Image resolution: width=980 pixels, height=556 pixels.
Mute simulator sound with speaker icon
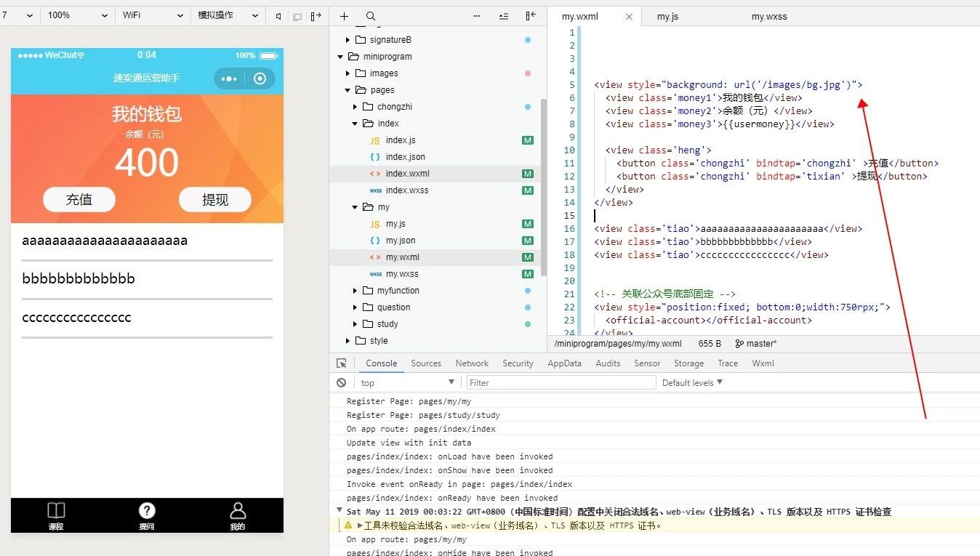(x=278, y=16)
